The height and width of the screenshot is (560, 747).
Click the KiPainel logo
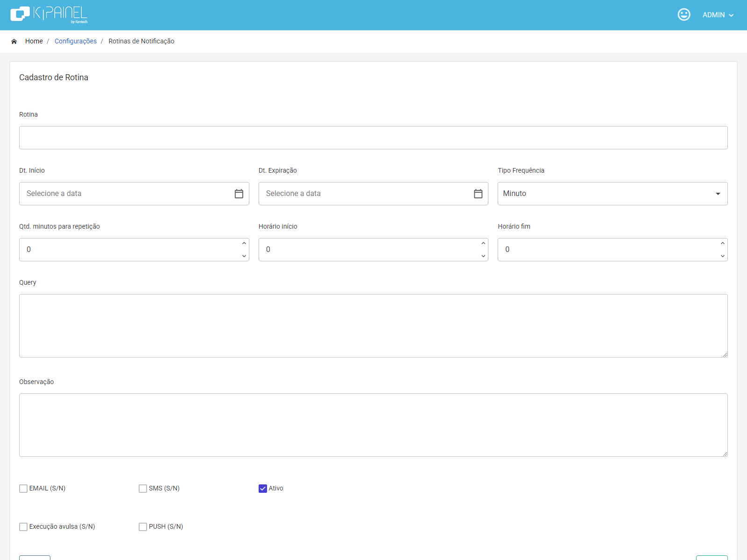coord(49,14)
